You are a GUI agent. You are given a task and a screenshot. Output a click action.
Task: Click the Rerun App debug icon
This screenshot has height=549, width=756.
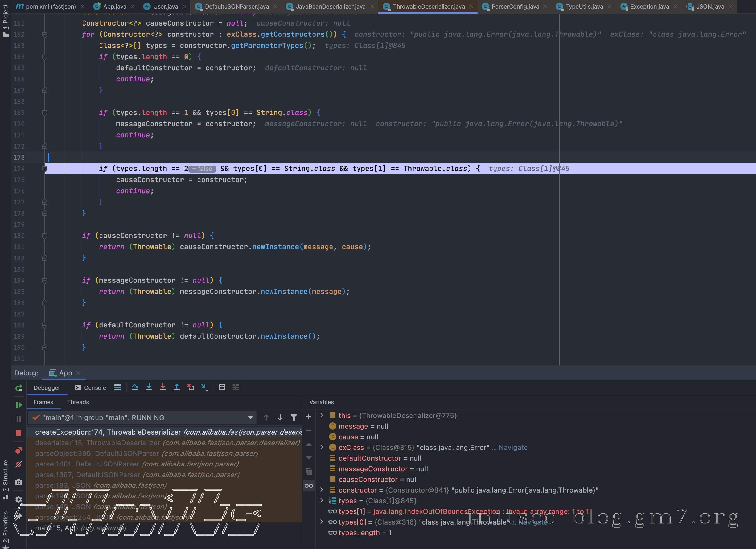pos(19,388)
